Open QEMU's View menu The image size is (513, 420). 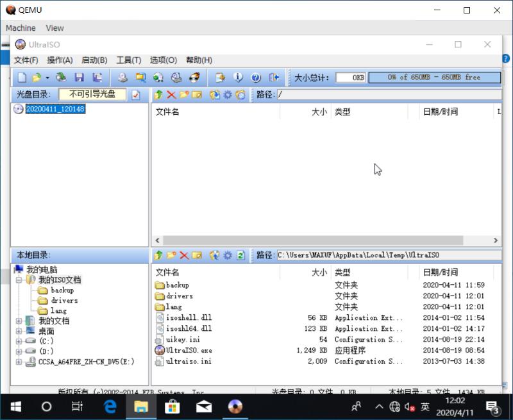(54, 28)
